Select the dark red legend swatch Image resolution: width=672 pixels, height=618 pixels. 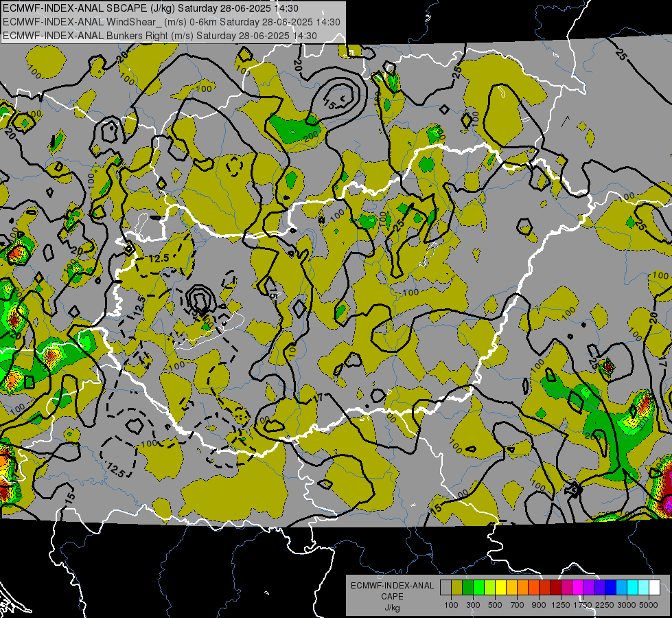(x=555, y=588)
